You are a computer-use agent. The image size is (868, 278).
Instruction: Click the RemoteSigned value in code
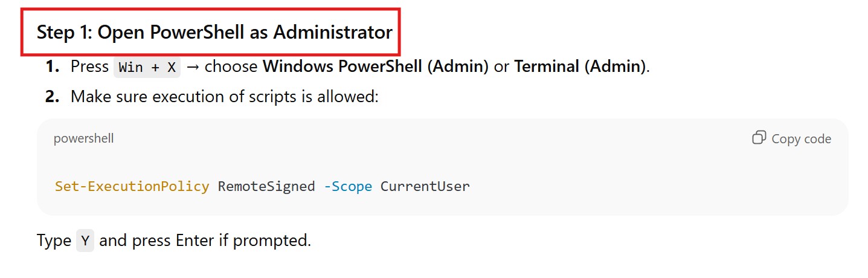(x=266, y=186)
